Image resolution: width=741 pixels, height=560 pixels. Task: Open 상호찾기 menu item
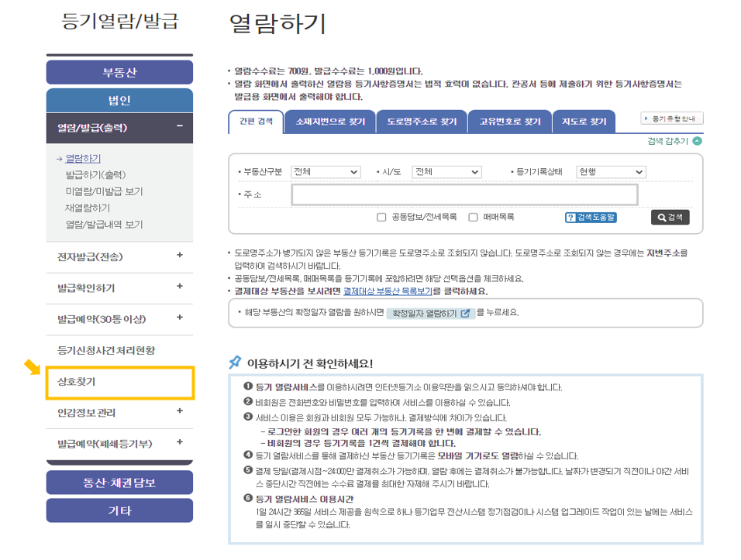tap(119, 382)
